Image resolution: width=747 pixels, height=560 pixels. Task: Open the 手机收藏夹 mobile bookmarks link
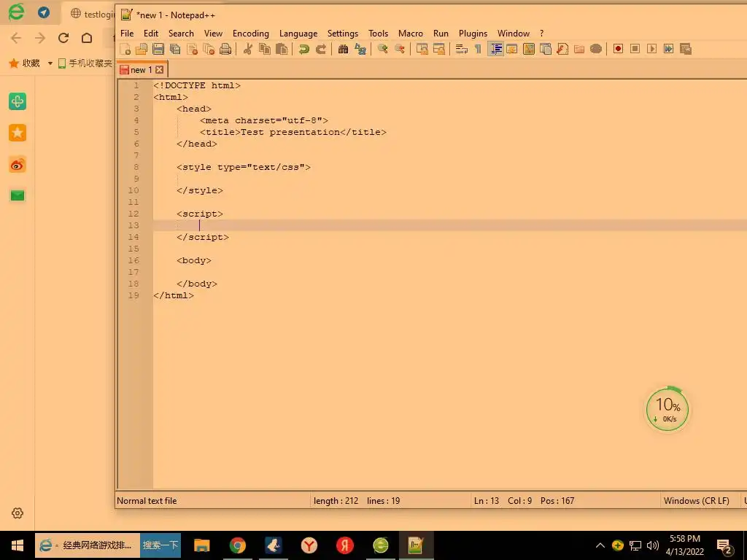pos(85,63)
